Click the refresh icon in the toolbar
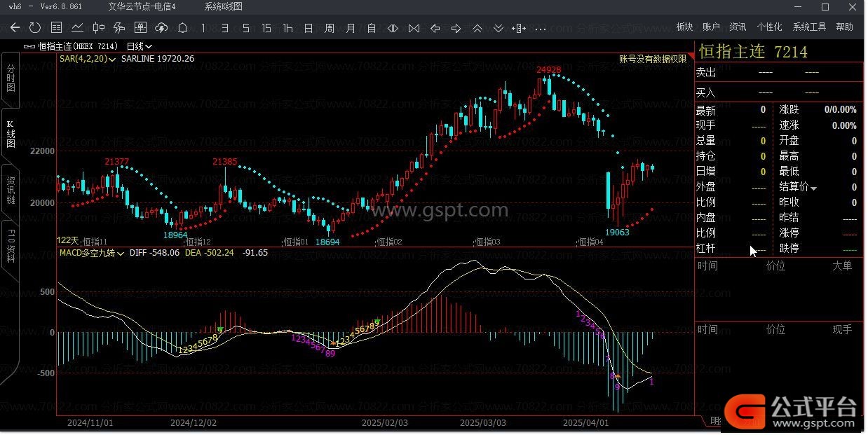This screenshot has height=435, width=868. [35, 28]
